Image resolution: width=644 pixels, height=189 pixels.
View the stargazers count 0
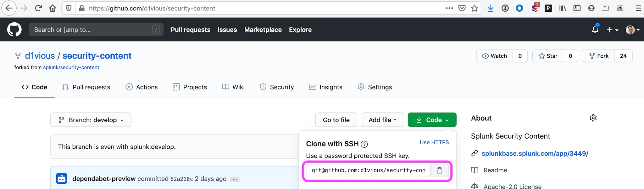point(570,56)
